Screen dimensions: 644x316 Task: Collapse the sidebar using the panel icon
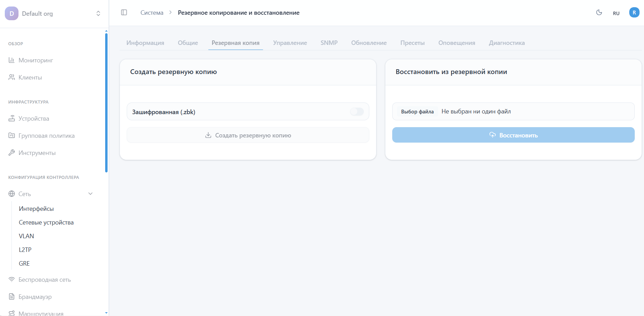click(124, 12)
